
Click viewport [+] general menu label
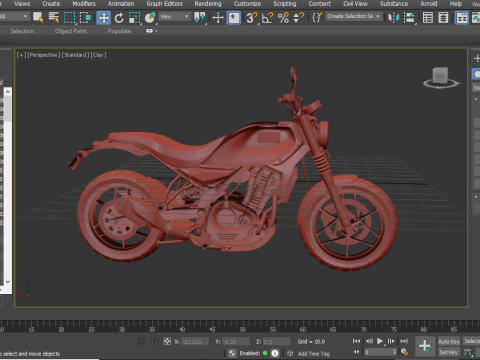[x=21, y=55]
